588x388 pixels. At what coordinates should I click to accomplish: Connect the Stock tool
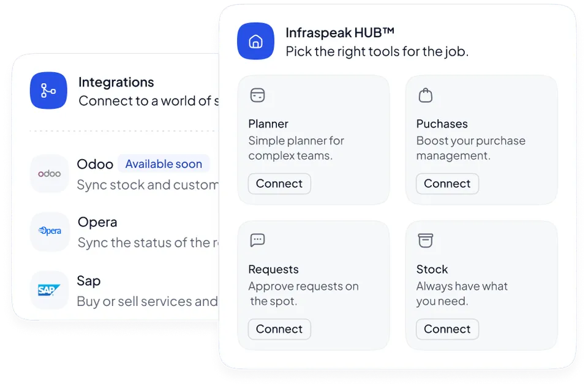(447, 329)
